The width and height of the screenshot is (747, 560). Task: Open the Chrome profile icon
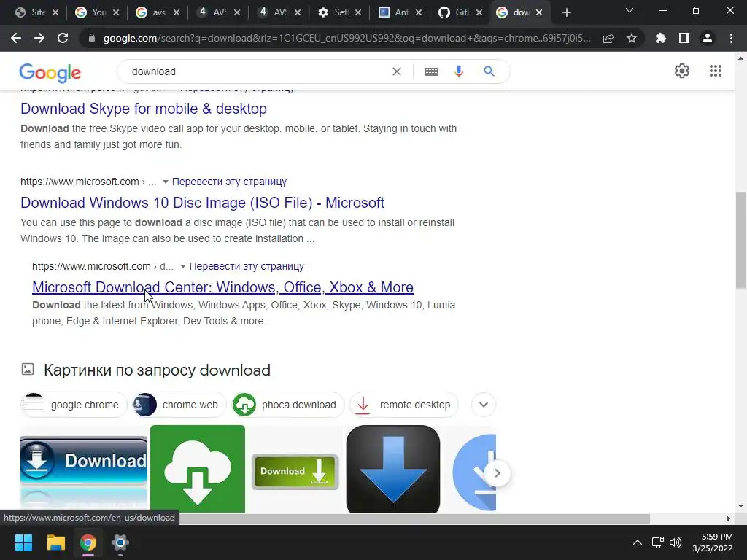pyautogui.click(x=708, y=38)
